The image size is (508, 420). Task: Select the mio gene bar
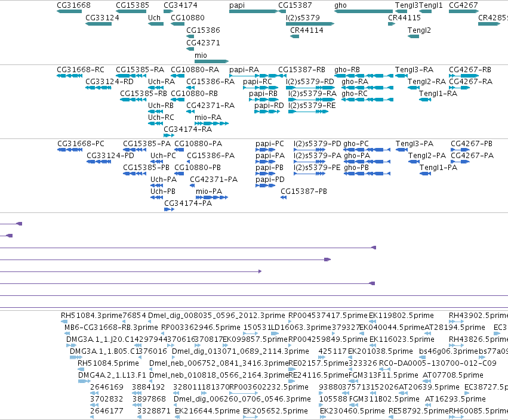tap(211, 61)
